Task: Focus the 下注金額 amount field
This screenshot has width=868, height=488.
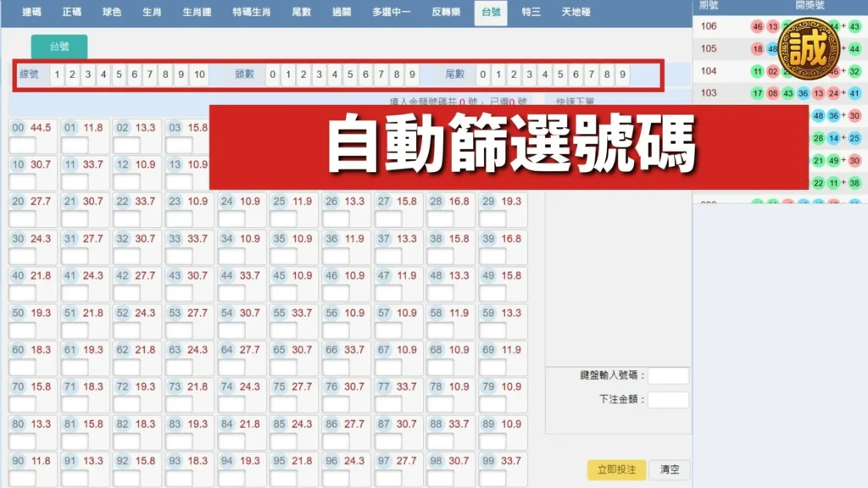Action: (x=668, y=400)
